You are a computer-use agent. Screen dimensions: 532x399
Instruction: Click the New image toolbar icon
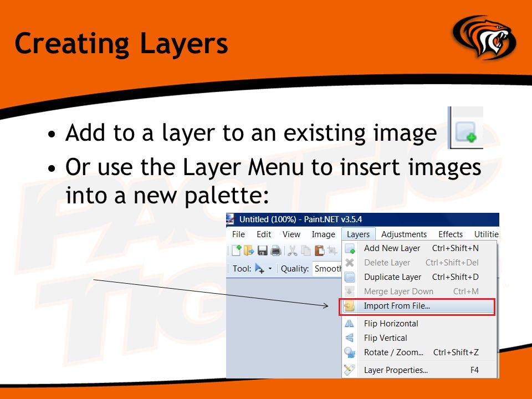pos(236,250)
